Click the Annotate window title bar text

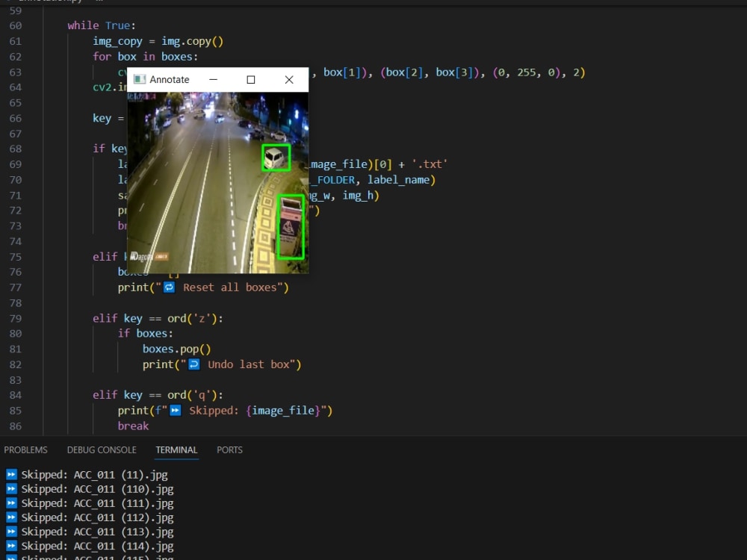(169, 80)
